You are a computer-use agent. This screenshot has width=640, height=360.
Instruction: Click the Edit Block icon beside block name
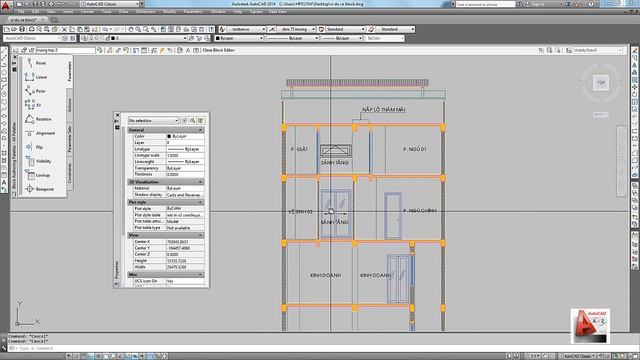pyautogui.click(x=16, y=50)
